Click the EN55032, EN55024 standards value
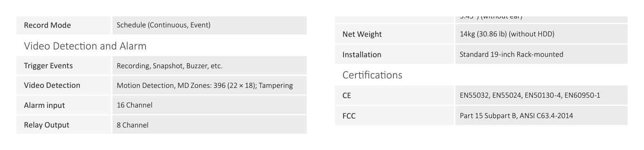This screenshot has height=150, width=644. (530, 95)
